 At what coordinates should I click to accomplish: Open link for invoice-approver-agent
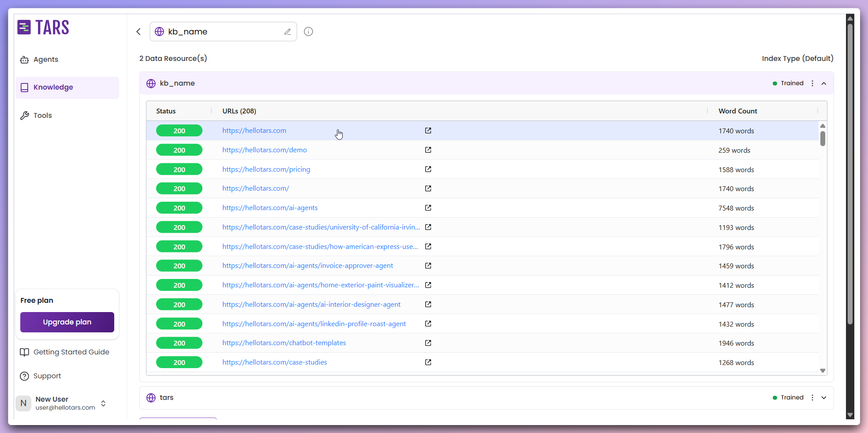pos(307,266)
